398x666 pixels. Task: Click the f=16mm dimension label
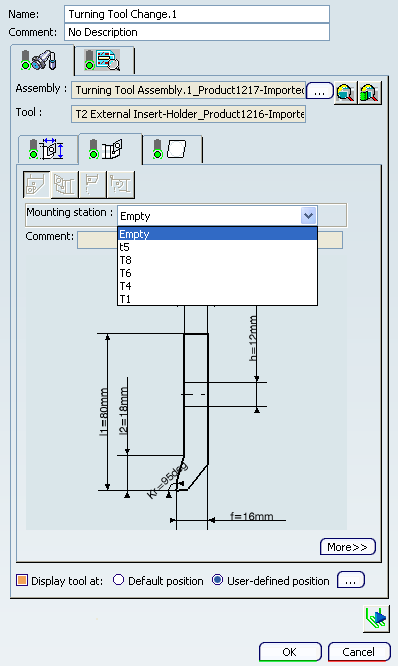[x=251, y=516]
